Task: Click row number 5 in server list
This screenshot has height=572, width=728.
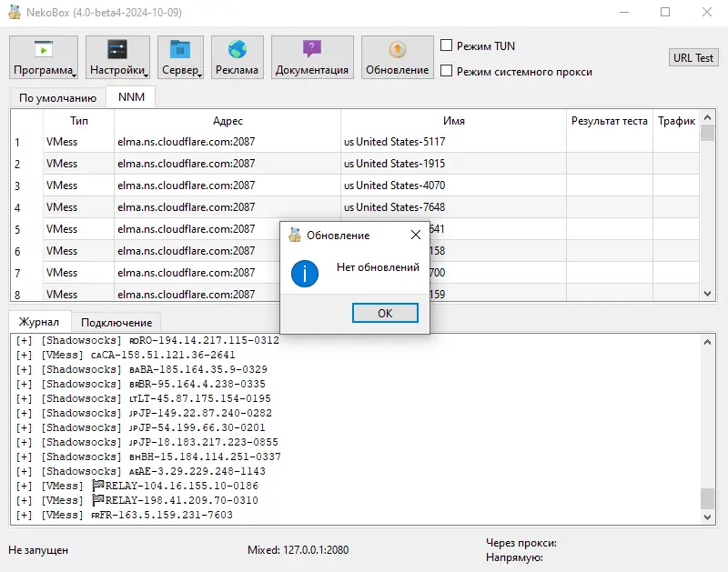Action: (17, 230)
